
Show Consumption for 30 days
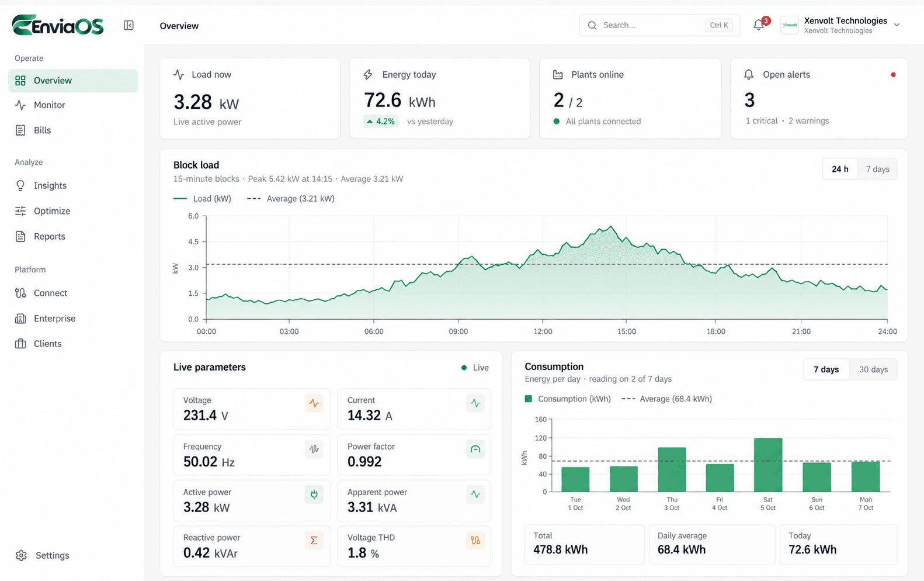click(873, 369)
